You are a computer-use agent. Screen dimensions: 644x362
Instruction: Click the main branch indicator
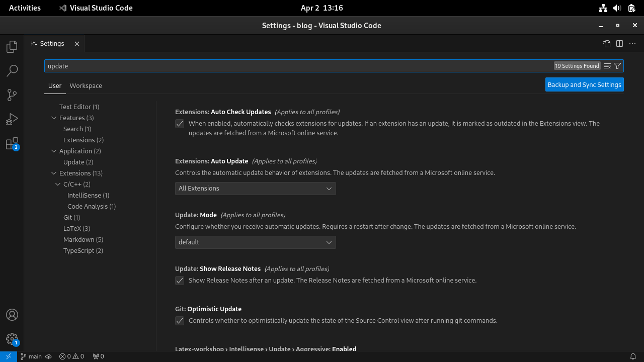31,356
